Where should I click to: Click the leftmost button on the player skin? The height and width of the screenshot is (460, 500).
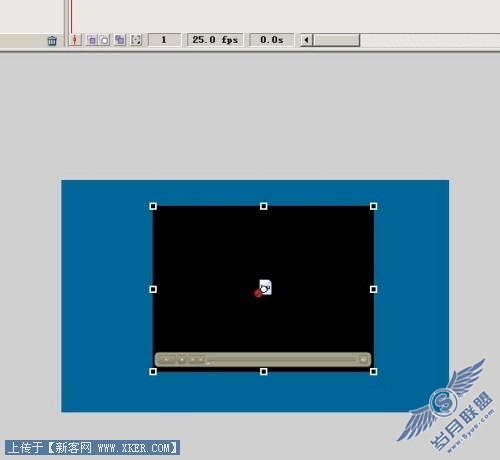pos(166,360)
